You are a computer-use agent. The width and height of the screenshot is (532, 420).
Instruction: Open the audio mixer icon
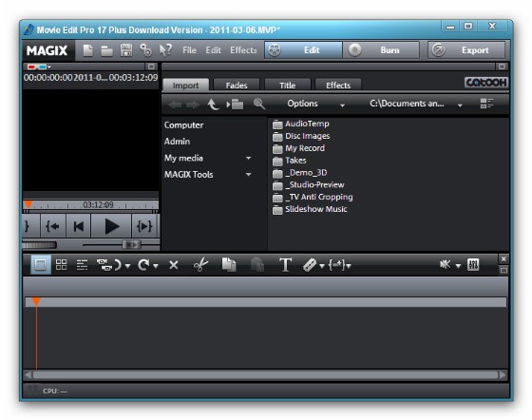[473, 264]
